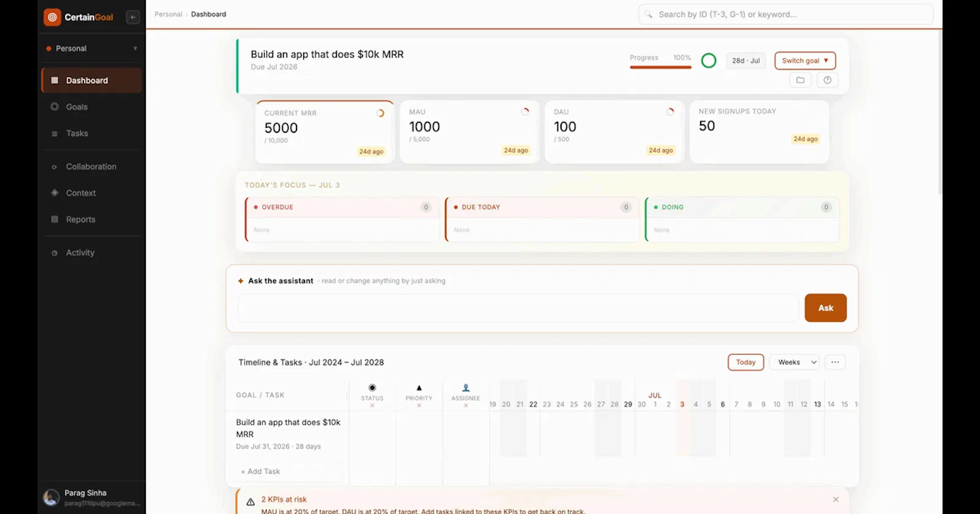Viewport: 980px width, 514px height.
Task: Select timeline date 3 in July
Action: [x=682, y=404]
